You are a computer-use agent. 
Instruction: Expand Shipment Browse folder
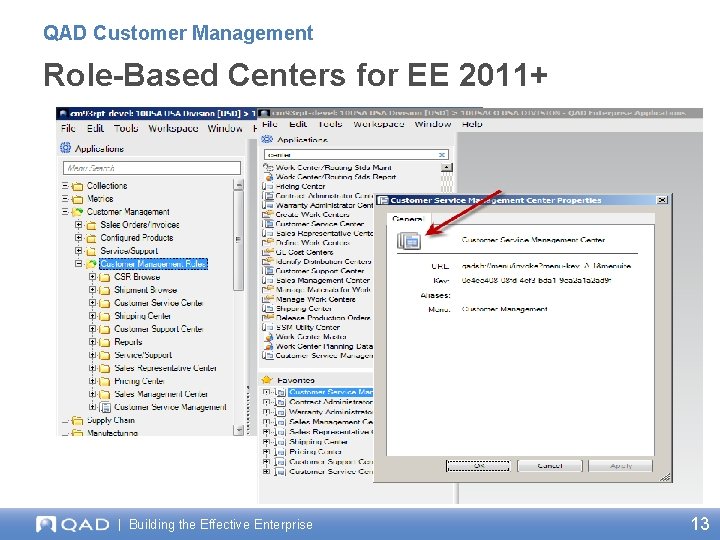coord(92,290)
